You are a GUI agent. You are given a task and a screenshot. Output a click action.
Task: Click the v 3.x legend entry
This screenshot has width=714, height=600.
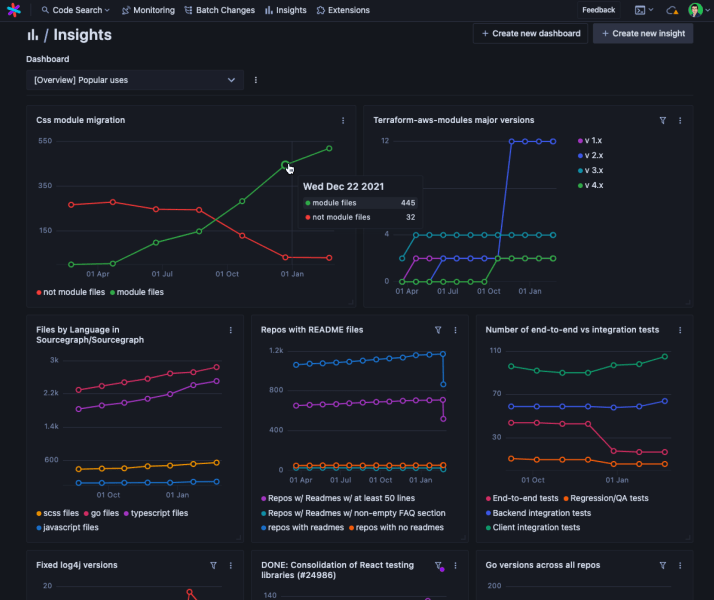coord(590,170)
